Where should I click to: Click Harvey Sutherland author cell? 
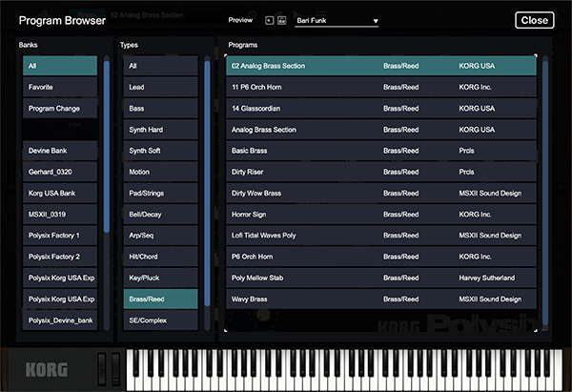click(x=486, y=278)
